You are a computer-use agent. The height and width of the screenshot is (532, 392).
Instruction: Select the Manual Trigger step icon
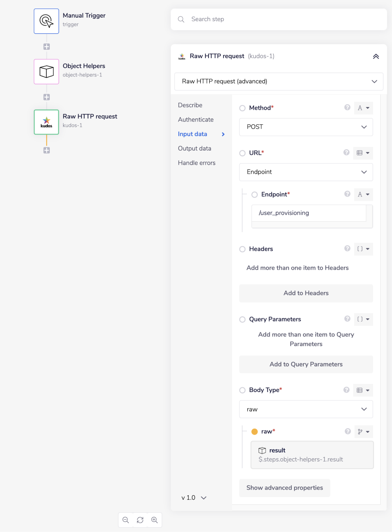tap(46, 21)
